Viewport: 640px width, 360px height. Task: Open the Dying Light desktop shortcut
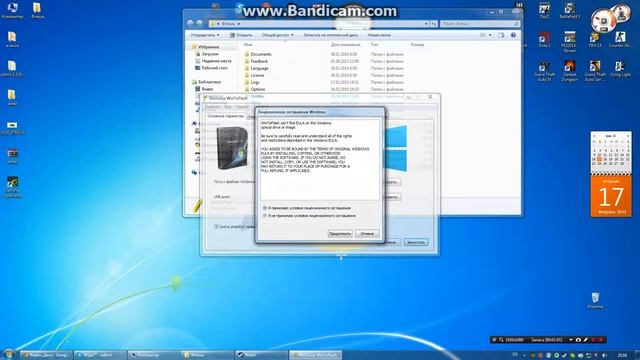click(x=620, y=69)
